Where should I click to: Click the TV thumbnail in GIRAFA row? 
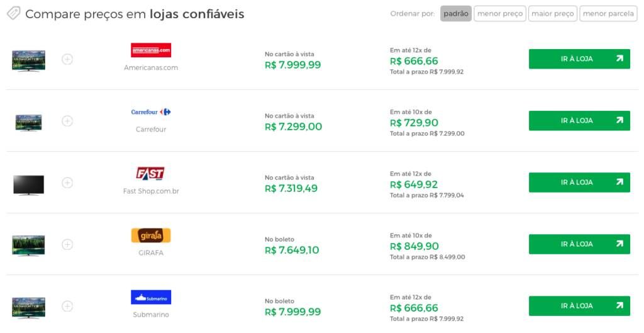click(x=28, y=246)
